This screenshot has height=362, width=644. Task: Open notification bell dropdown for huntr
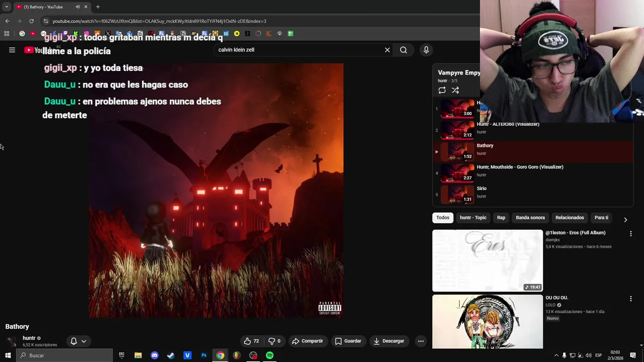tap(78, 341)
